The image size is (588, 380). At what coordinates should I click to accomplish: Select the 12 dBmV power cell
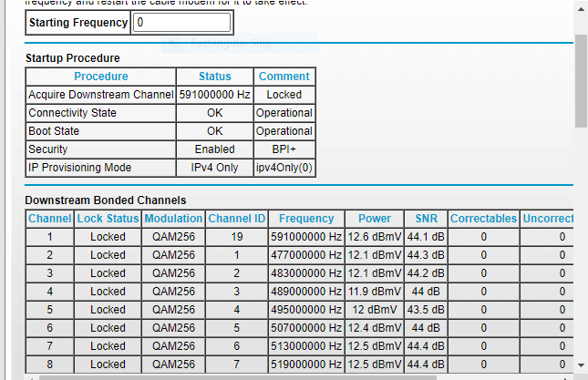coord(375,310)
